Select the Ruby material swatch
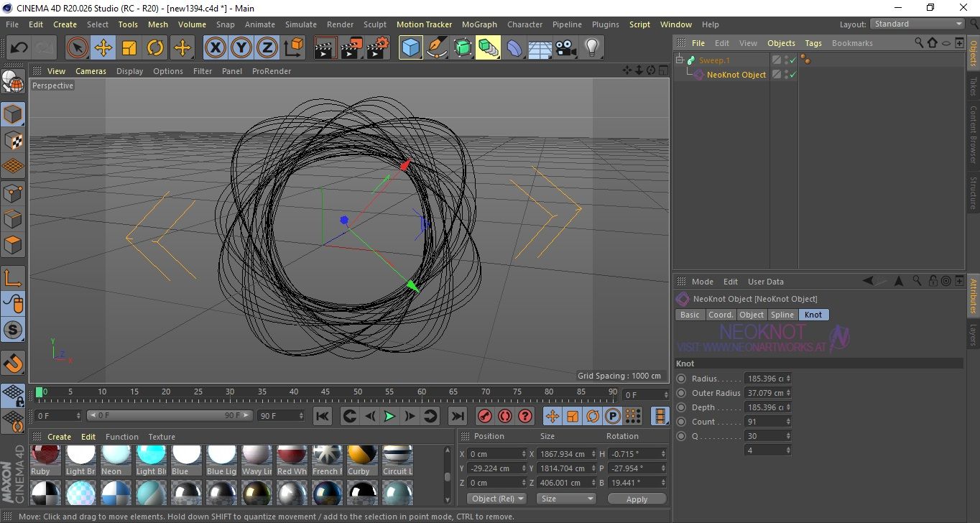 pos(47,455)
